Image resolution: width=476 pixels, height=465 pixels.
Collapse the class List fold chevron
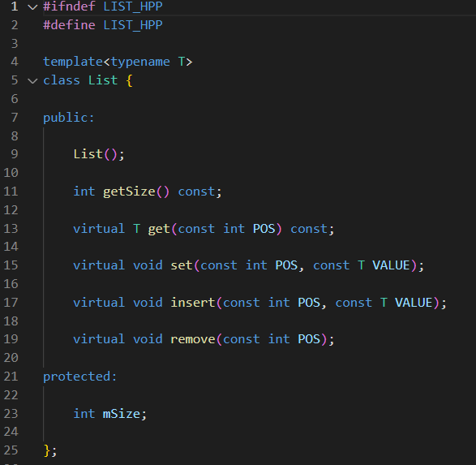click(32, 81)
